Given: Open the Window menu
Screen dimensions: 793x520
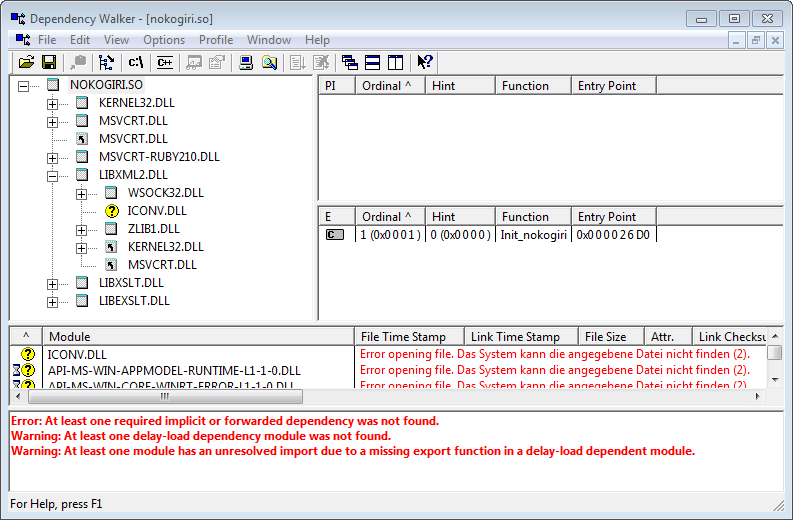Looking at the screenshot, I should coord(269,39).
